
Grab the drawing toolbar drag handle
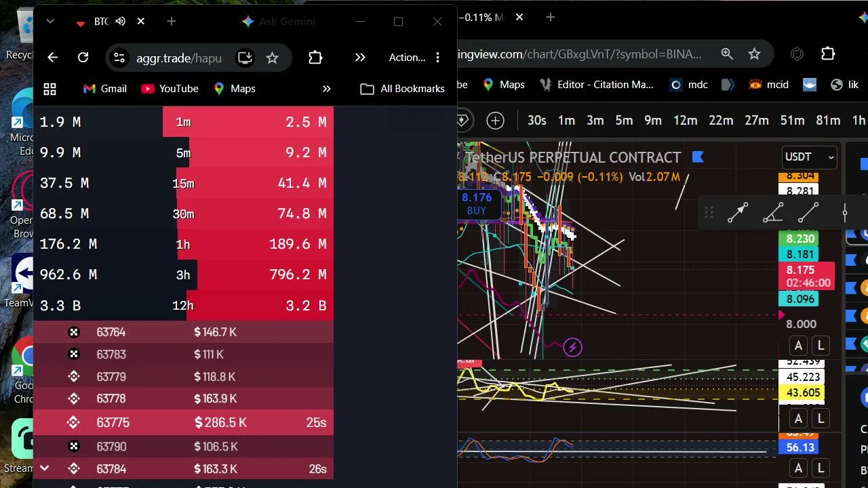click(709, 213)
